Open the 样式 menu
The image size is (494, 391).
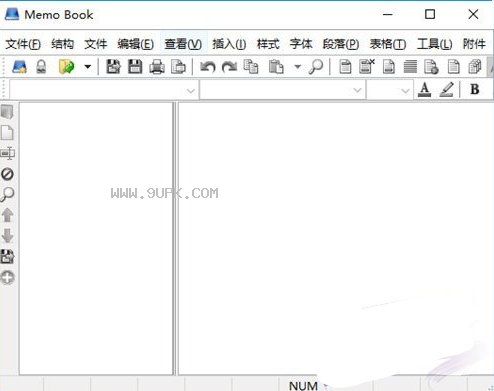click(268, 44)
